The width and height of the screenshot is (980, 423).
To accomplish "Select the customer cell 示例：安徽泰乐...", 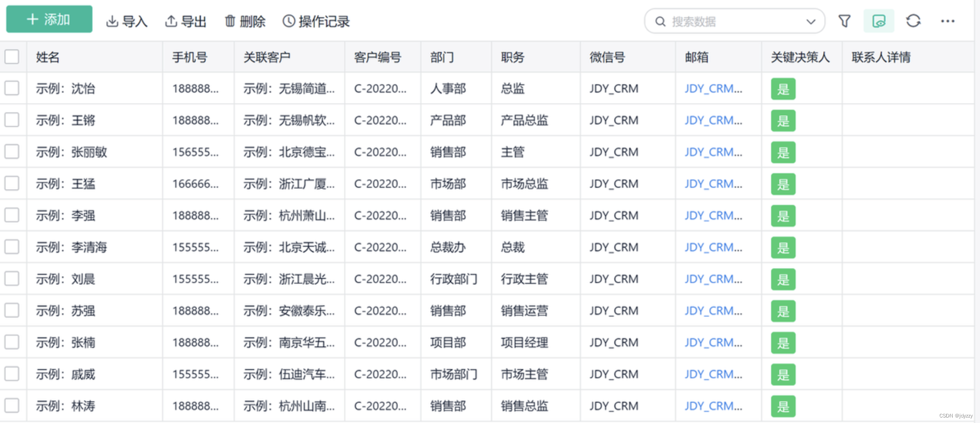I will (x=289, y=310).
